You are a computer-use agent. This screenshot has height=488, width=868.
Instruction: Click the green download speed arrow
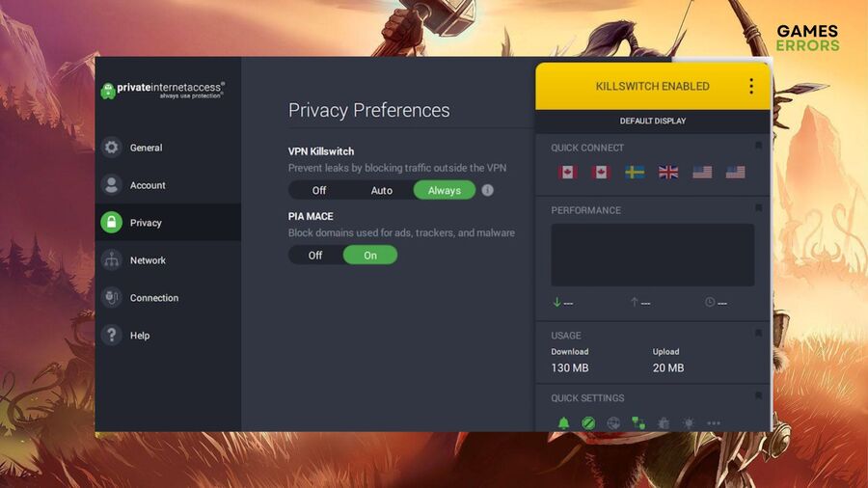click(x=556, y=302)
